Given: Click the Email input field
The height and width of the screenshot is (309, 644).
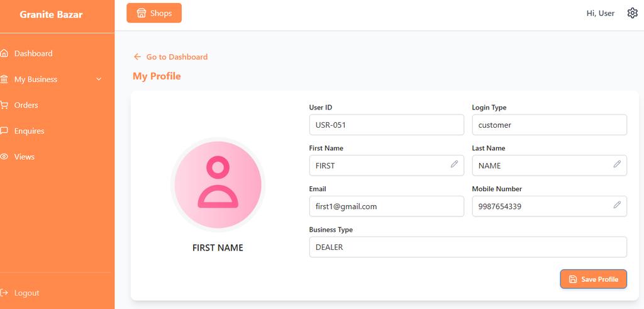Looking at the screenshot, I should pyautogui.click(x=386, y=206).
